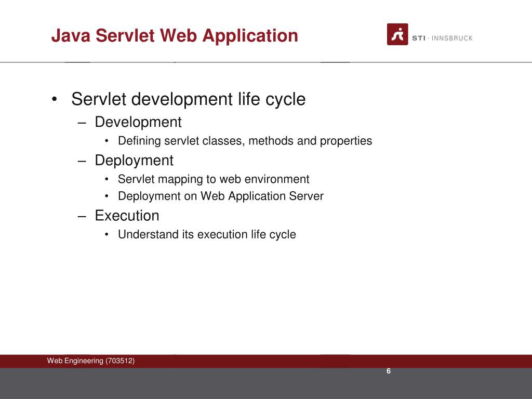The width and height of the screenshot is (532, 399).
Task: Click the 'Deployment' sub-bullet heading
Action: point(134,161)
